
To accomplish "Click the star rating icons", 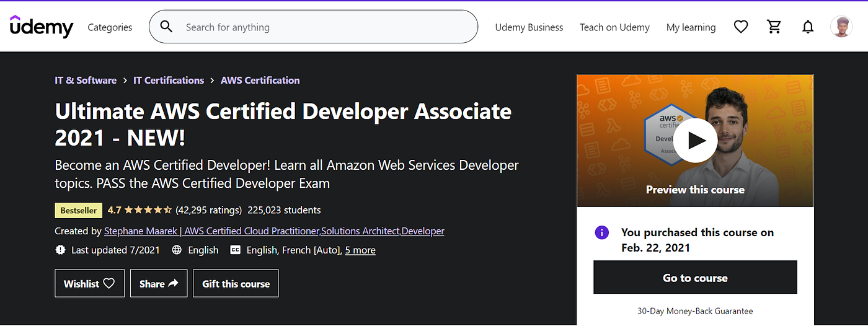I will point(148,209).
